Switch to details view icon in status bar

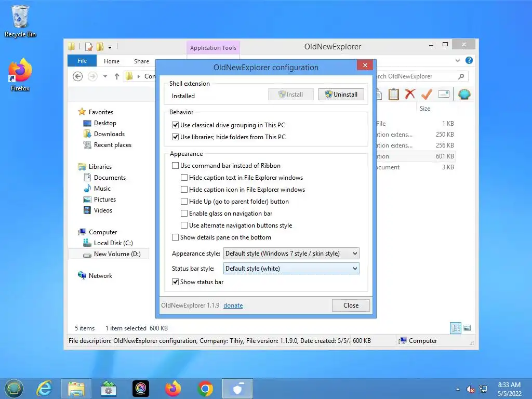tap(455, 328)
